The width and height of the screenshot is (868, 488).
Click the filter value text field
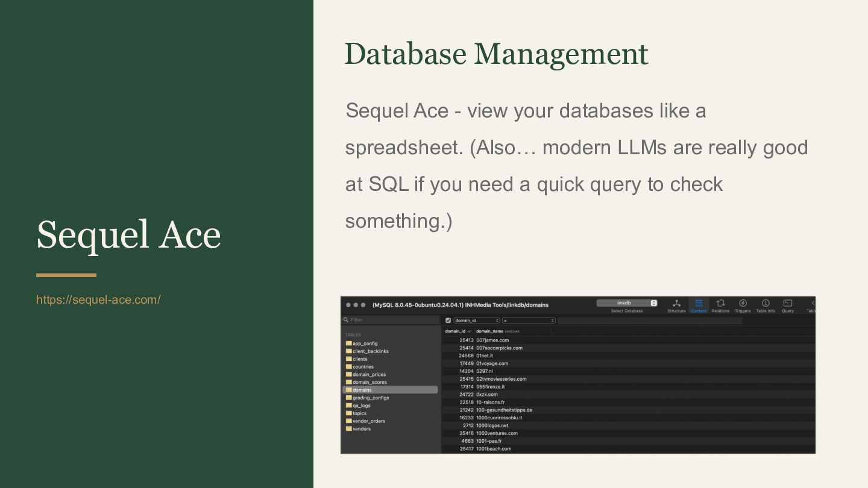click(x=650, y=321)
